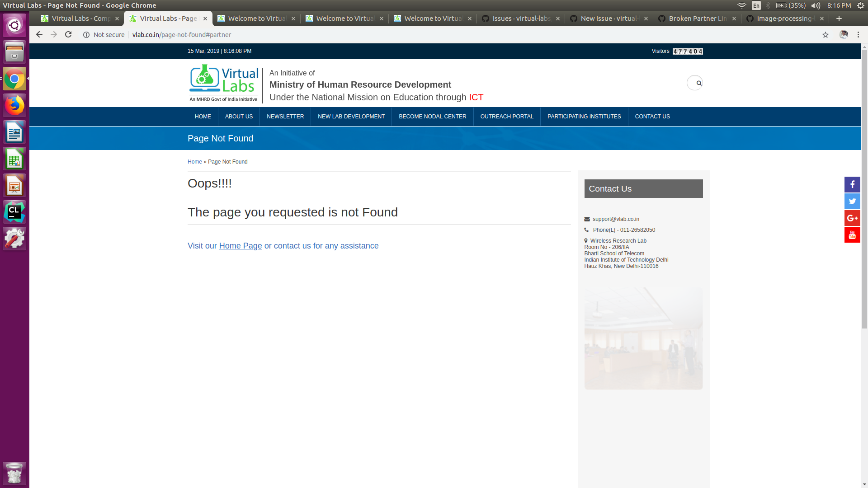The width and height of the screenshot is (868, 488).
Task: Open the YouTube icon in the sidebar
Action: tap(852, 235)
